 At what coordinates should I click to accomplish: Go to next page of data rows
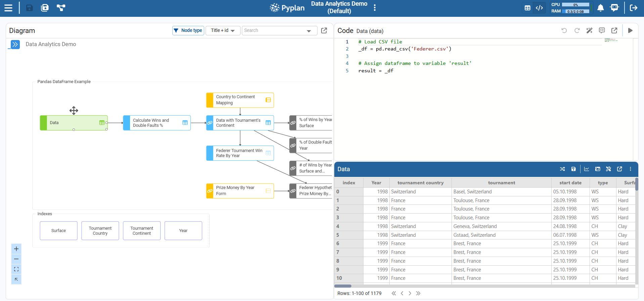(x=410, y=293)
